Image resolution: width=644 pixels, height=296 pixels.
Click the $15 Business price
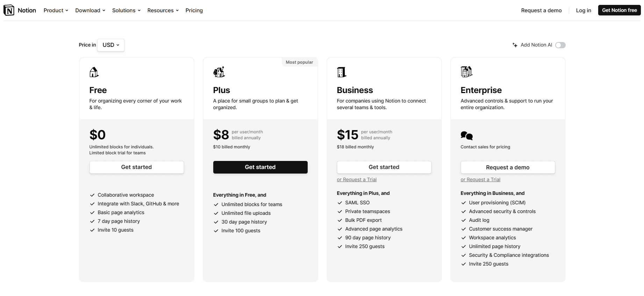click(348, 135)
